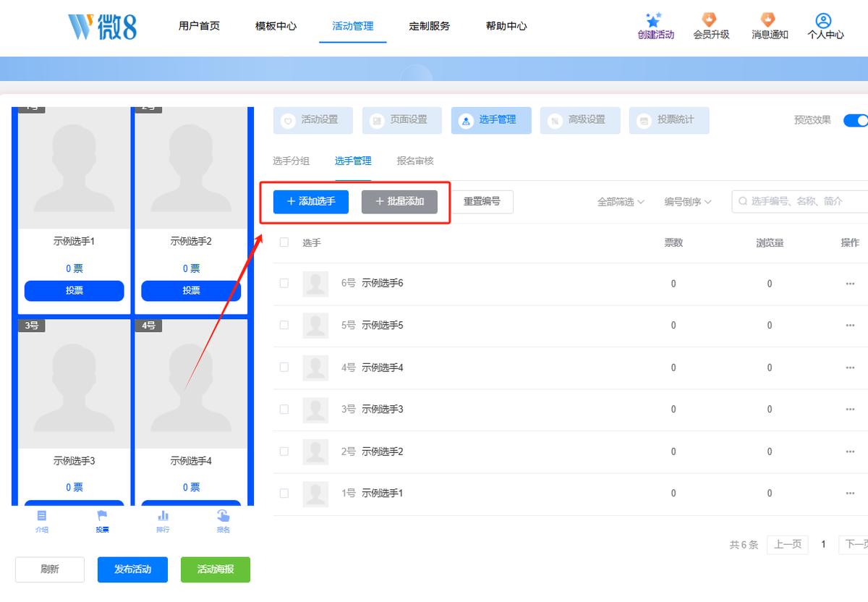Open 模板中心 in top navigation
Image resolution: width=868 pixels, height=602 pixels.
click(276, 26)
